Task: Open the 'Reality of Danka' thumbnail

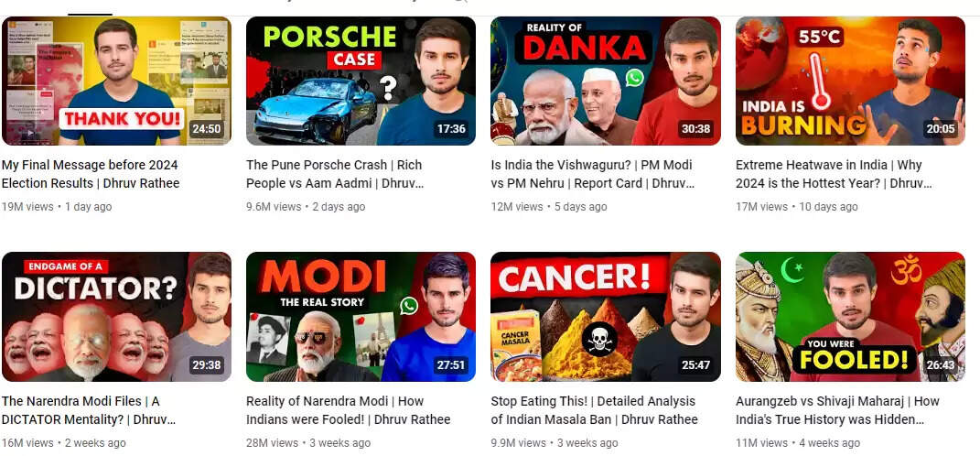Action: click(x=606, y=81)
